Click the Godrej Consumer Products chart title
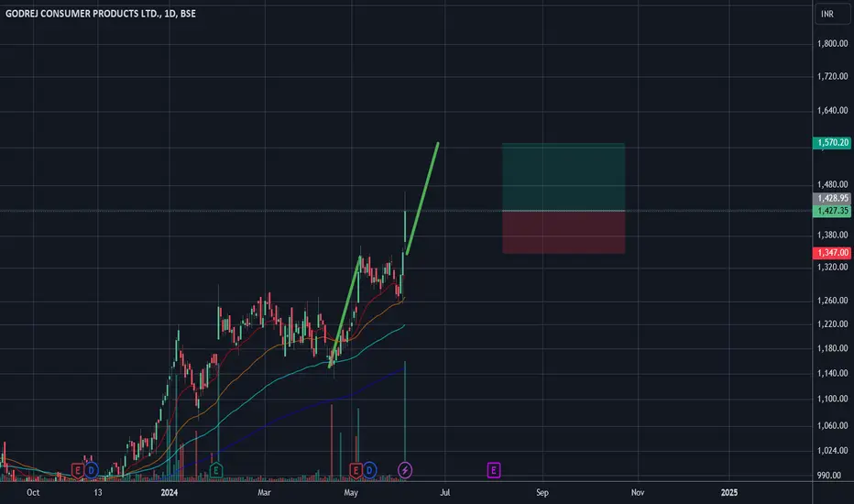The height and width of the screenshot is (504, 854). (101, 14)
